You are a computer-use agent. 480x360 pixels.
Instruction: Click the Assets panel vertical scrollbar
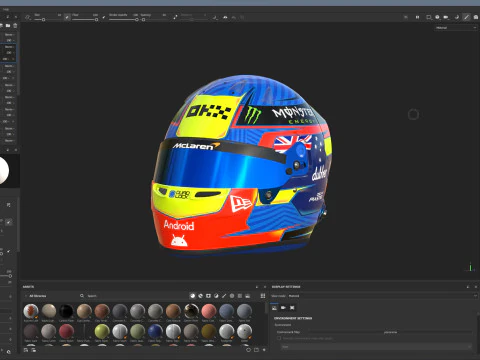266,308
